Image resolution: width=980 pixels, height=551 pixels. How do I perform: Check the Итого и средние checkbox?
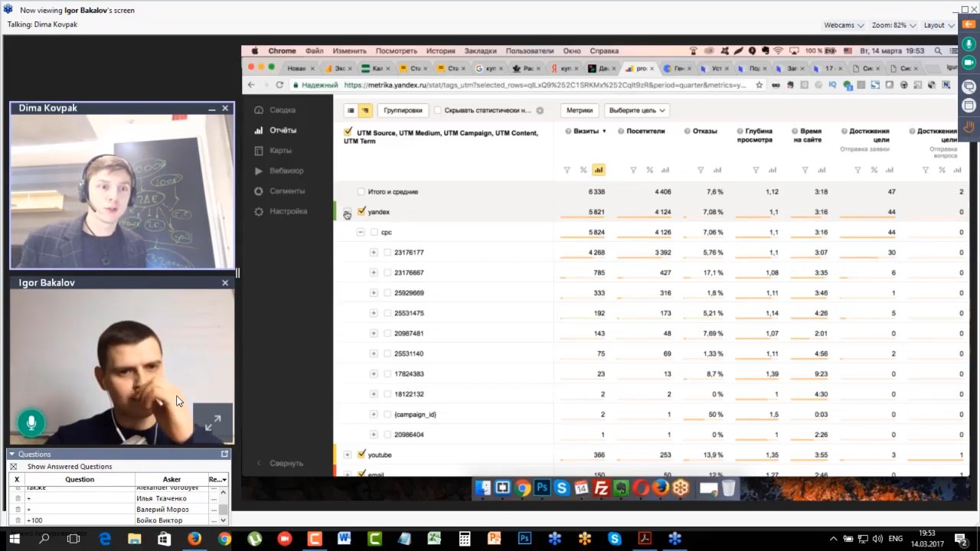coord(361,192)
